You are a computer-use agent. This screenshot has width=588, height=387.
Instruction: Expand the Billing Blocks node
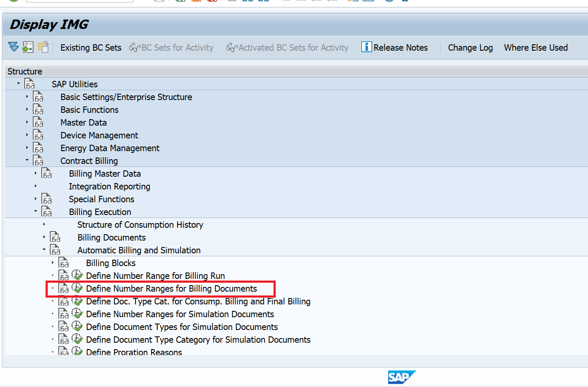click(x=52, y=263)
